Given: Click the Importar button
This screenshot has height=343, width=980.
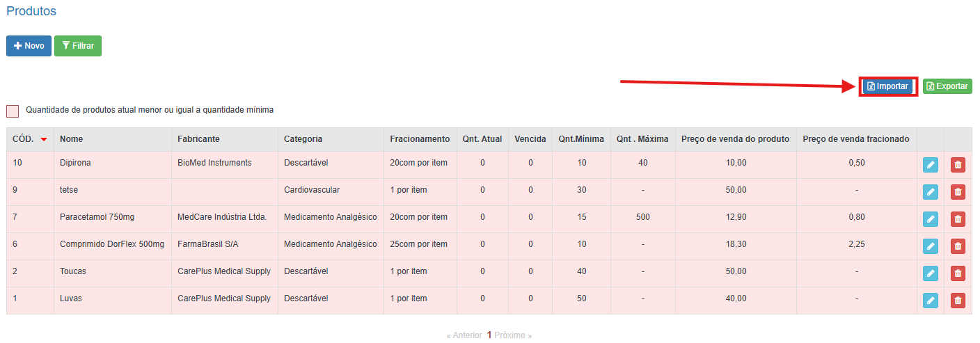Looking at the screenshot, I should tap(887, 86).
